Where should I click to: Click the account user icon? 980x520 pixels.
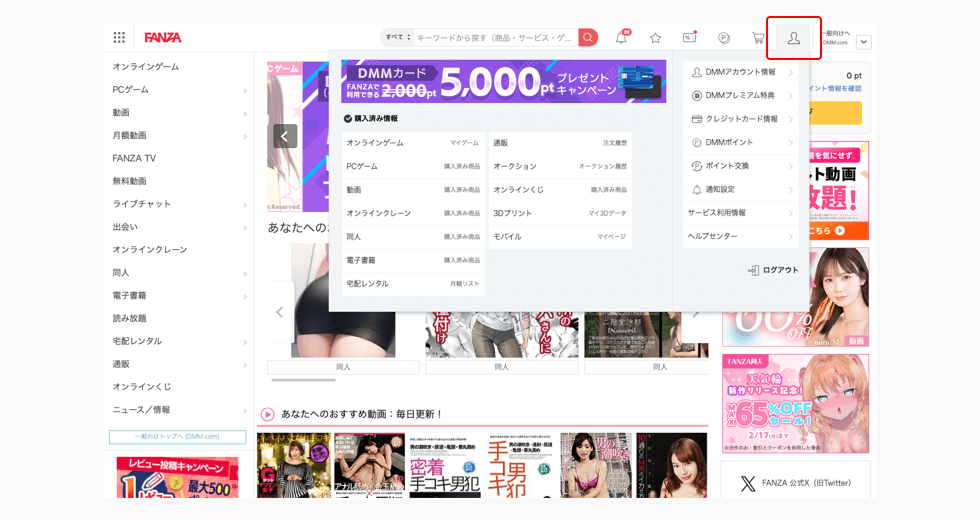click(x=793, y=38)
